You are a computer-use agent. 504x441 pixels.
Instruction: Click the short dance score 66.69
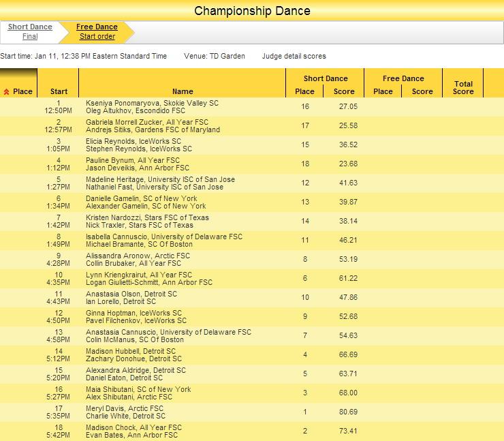click(348, 354)
